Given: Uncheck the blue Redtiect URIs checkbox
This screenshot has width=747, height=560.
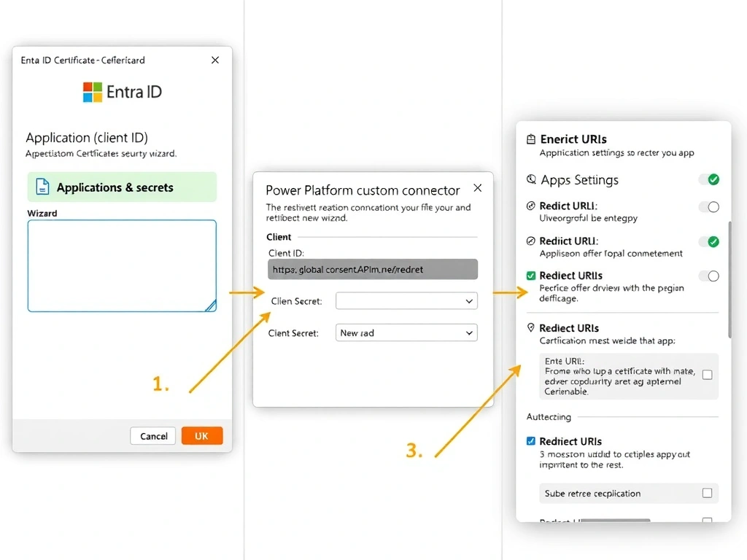Looking at the screenshot, I should (531, 441).
